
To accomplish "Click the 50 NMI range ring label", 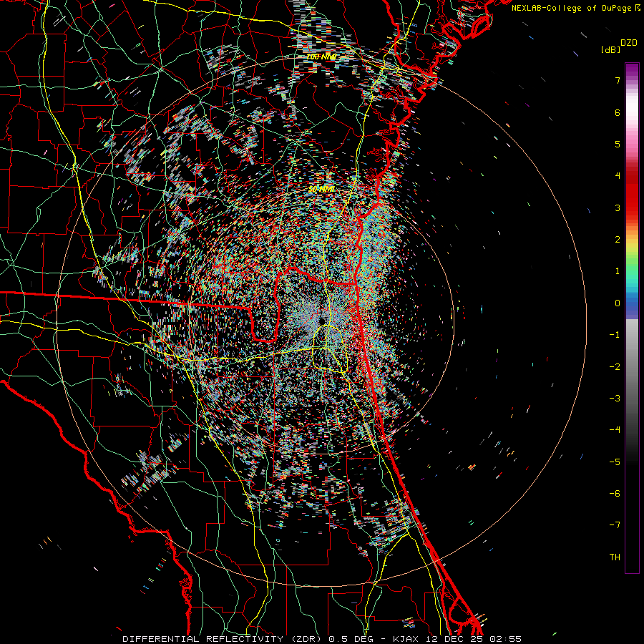I will [321, 190].
